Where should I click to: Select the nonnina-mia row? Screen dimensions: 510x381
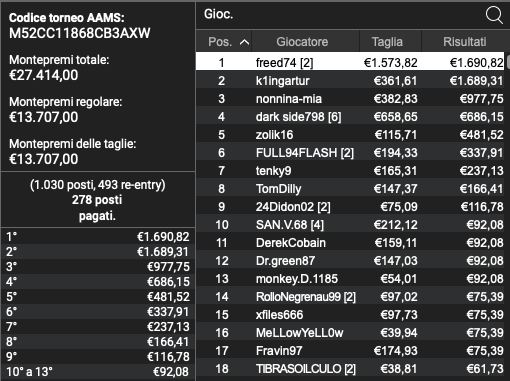(350, 99)
